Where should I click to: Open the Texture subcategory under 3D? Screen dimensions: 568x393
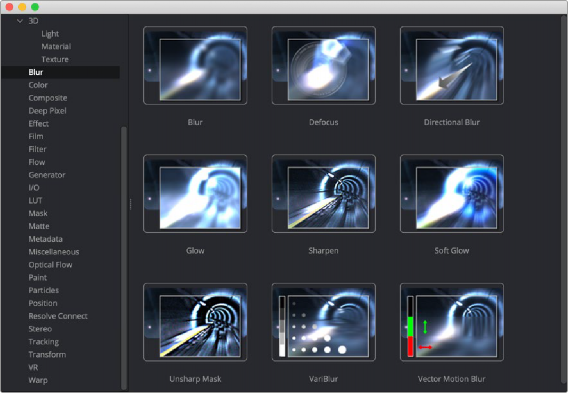[x=55, y=59]
